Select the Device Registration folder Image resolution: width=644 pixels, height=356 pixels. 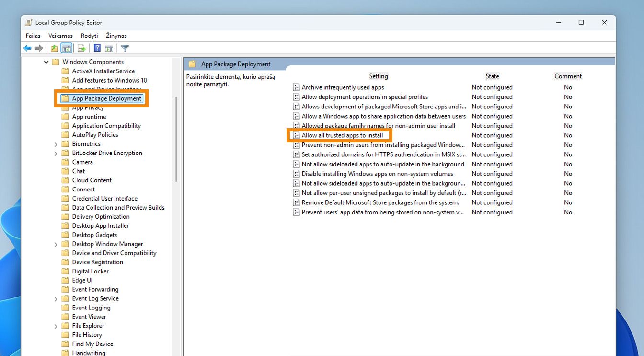coord(97,262)
